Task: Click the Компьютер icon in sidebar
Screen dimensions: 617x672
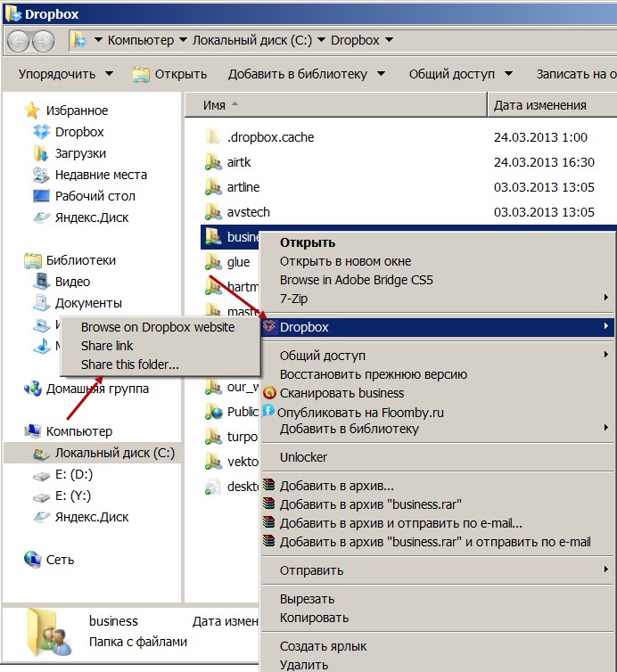Action: point(33,431)
